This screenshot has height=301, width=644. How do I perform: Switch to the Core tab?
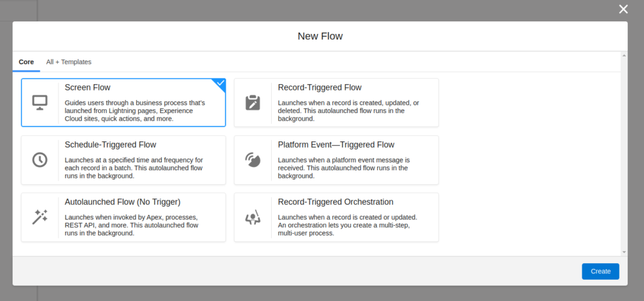[x=26, y=62]
